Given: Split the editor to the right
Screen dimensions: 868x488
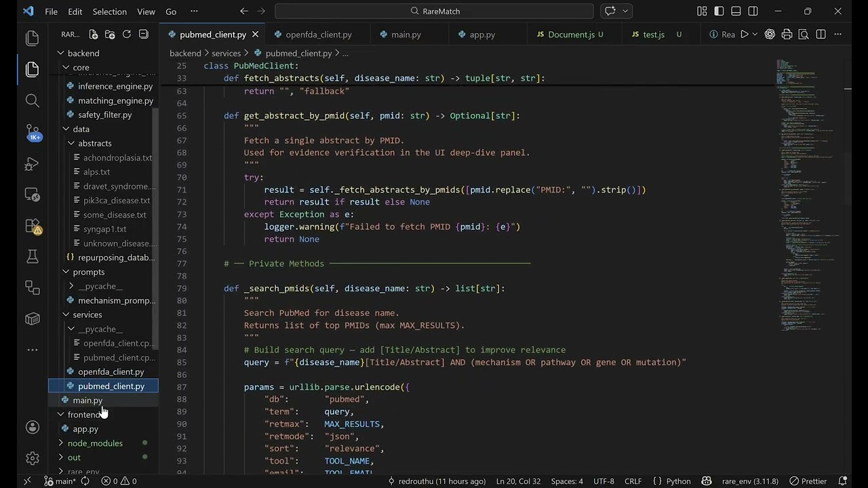Looking at the screenshot, I should (821, 35).
